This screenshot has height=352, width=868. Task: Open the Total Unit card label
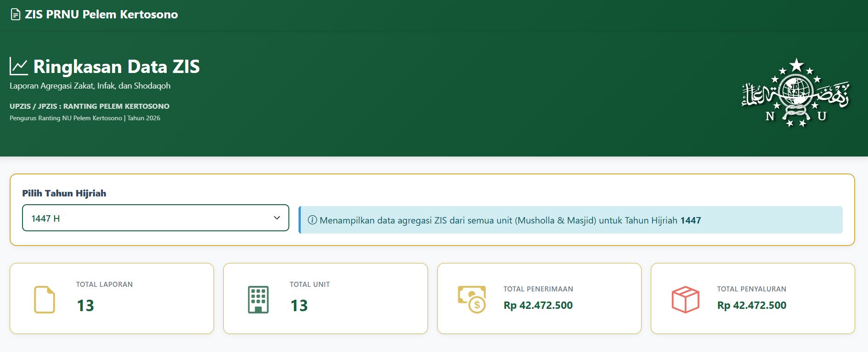point(310,285)
